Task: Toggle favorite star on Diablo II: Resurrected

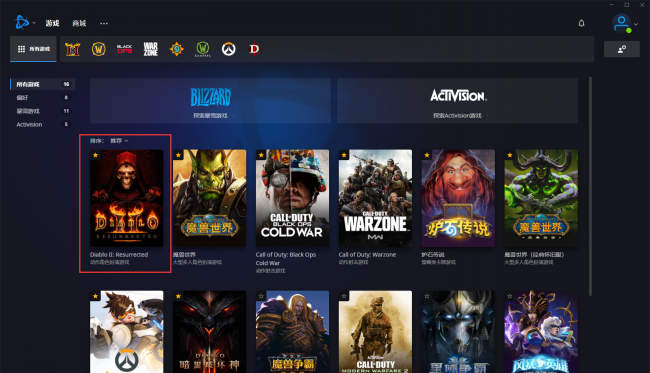Action: (x=95, y=155)
